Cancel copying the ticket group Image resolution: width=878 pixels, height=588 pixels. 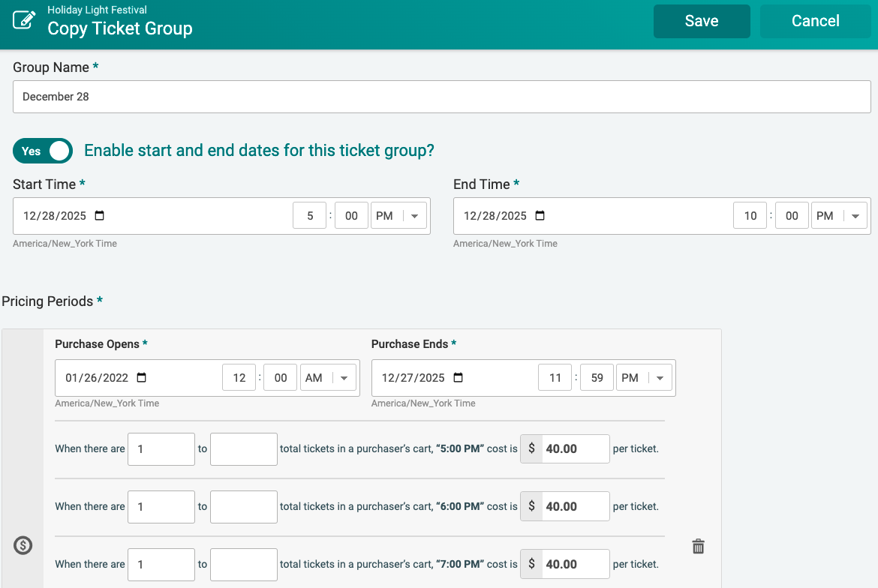815,21
